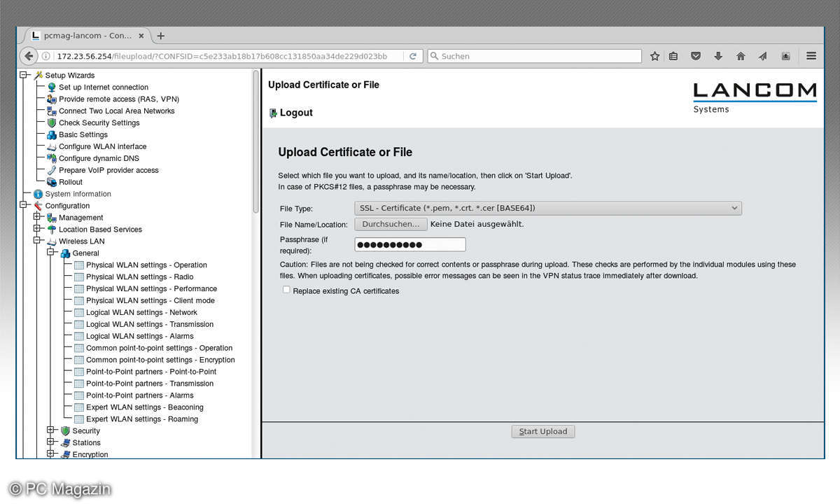Click the System information info icon
The height and width of the screenshot is (504, 840).
[38, 194]
